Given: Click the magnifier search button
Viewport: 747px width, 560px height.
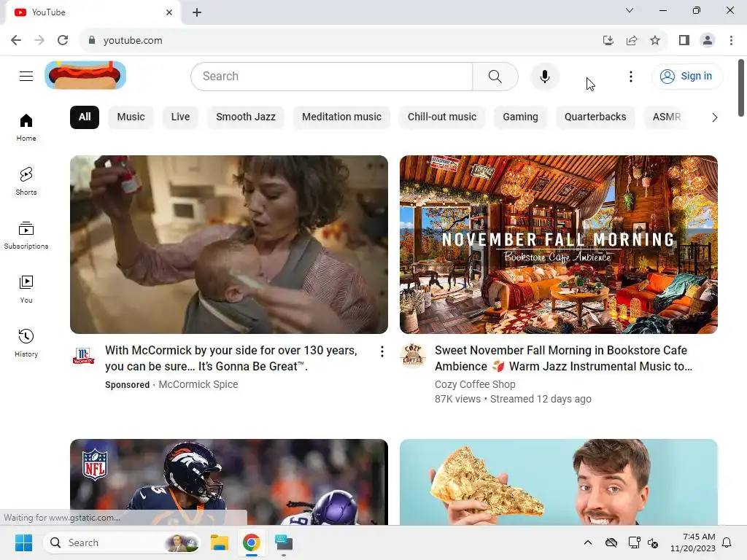Looking at the screenshot, I should 495,76.
